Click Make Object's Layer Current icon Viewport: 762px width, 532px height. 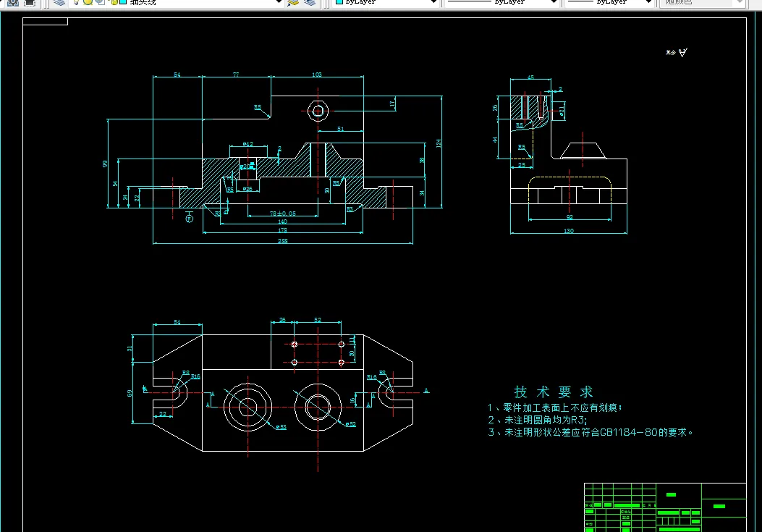tap(293, 2)
